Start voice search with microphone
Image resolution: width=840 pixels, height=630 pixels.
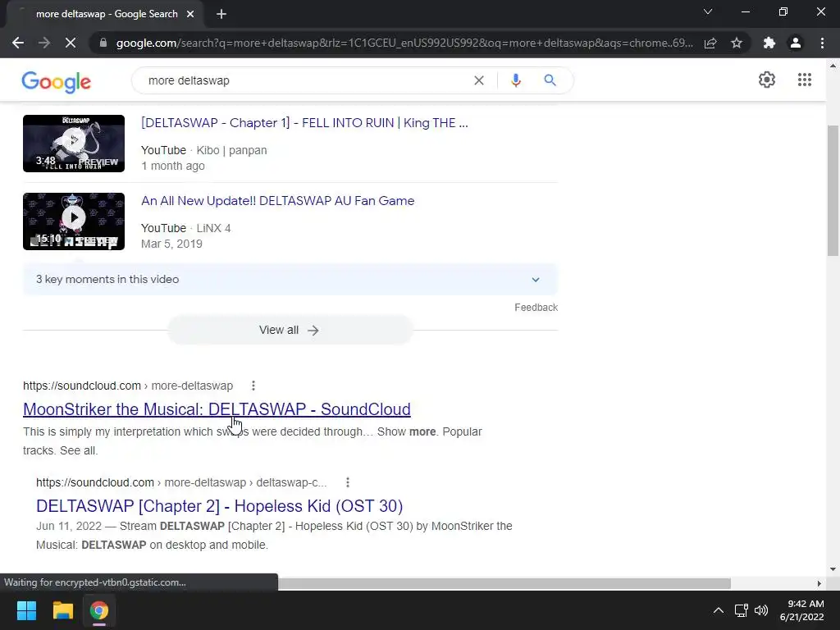(516, 80)
